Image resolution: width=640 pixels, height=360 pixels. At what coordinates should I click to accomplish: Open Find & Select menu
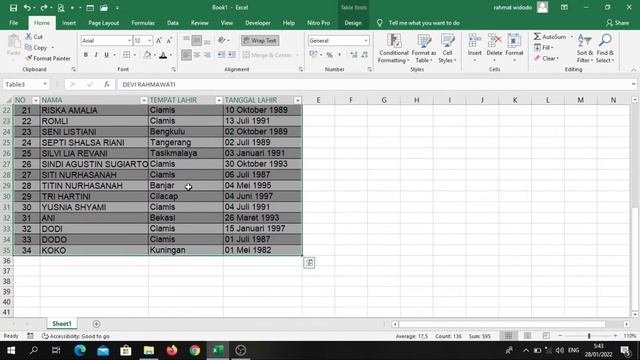click(x=605, y=49)
